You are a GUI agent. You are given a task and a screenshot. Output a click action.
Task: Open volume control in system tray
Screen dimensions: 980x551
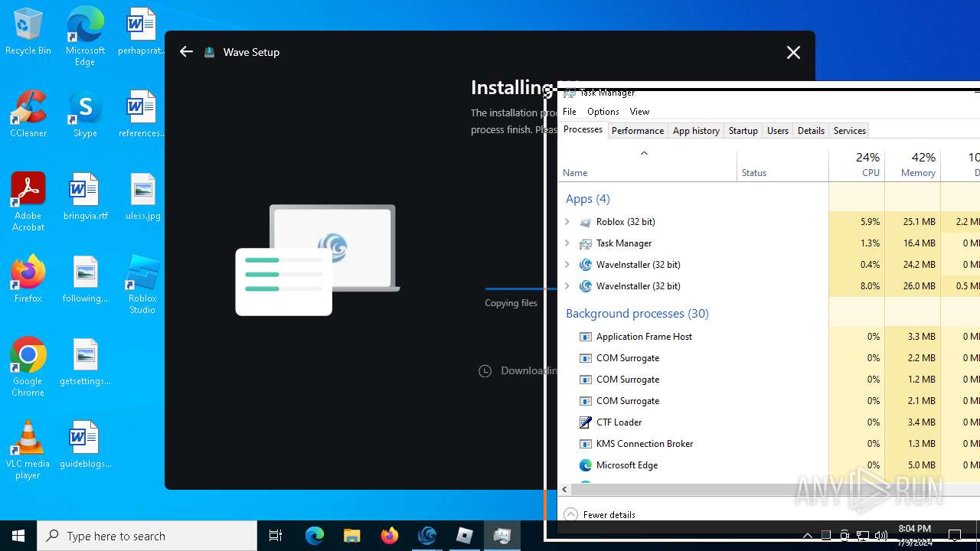881,536
